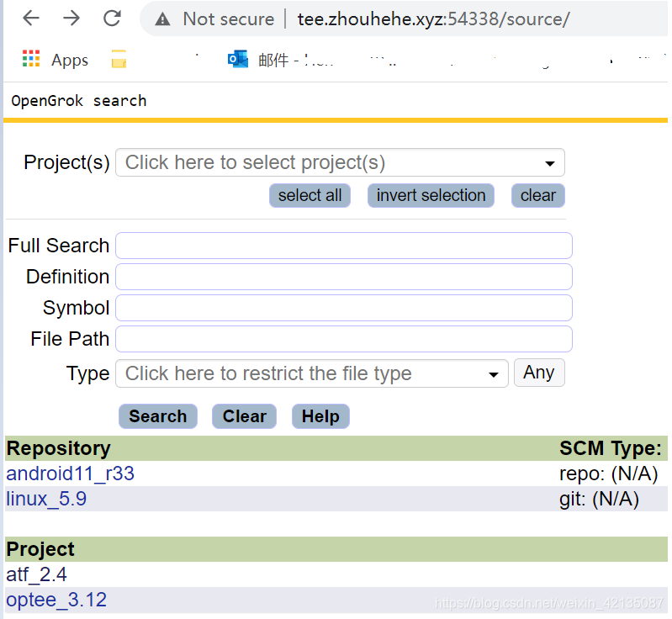Viewport: 672px width, 619px height.
Task: Click the repo: (N/A) SCM type cell
Action: click(x=609, y=474)
